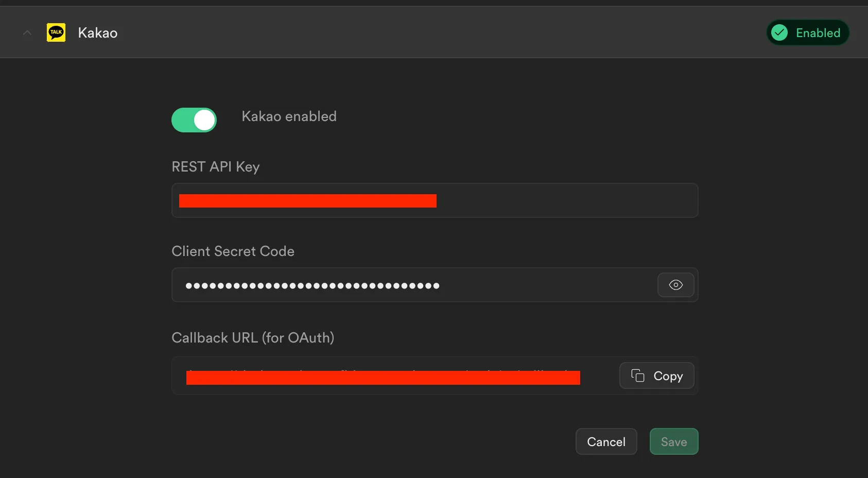This screenshot has width=868, height=478.
Task: Click the copy icon beside Callback URL
Action: click(638, 376)
